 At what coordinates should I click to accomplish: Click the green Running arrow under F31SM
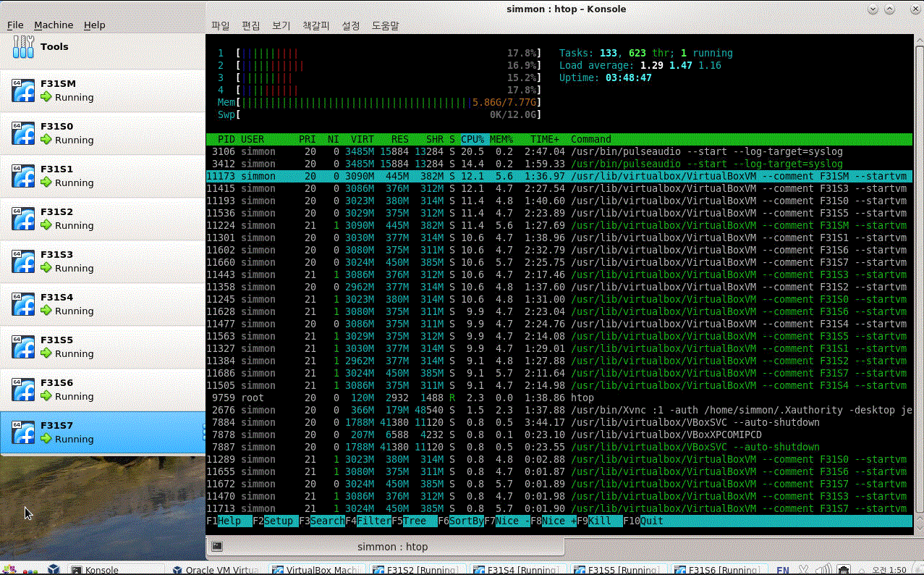tap(46, 97)
